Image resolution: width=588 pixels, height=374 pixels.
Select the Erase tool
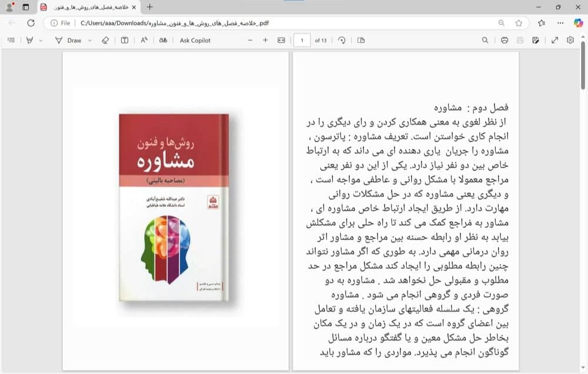[105, 41]
